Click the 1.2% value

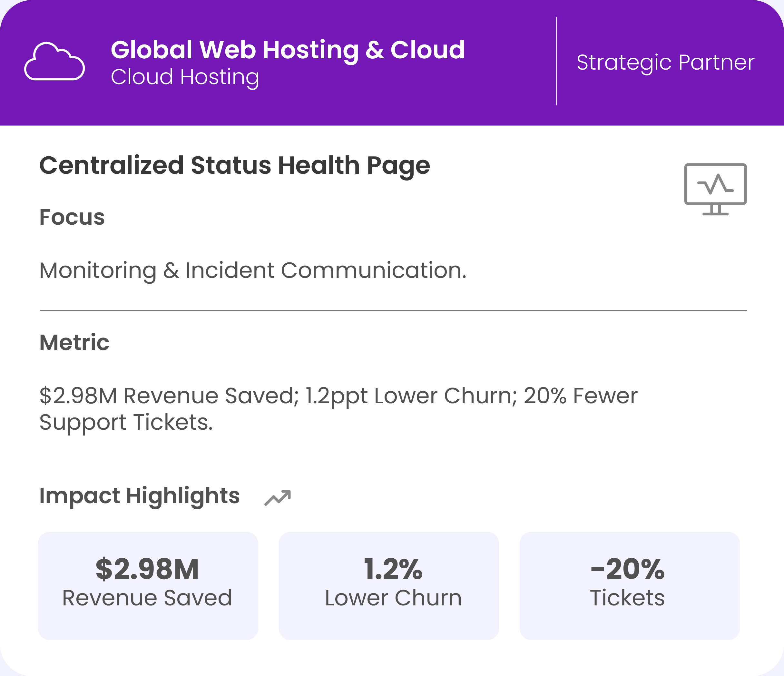(393, 569)
